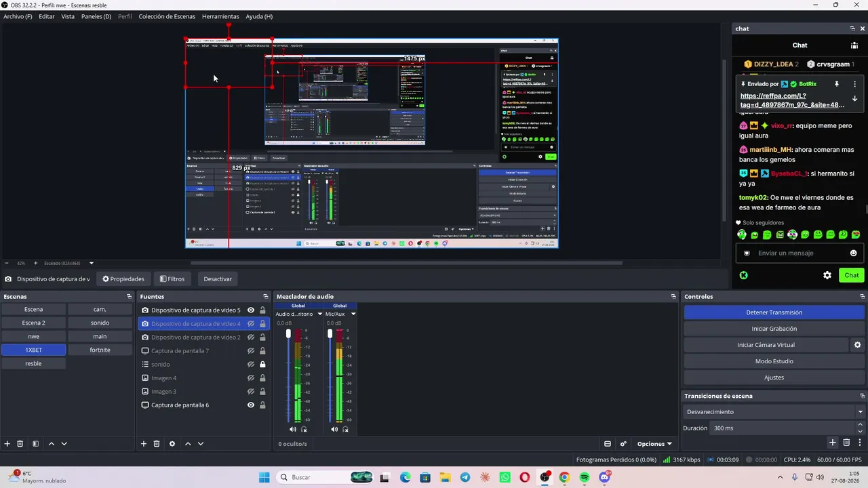
Task: Open Spotify from the taskbar
Action: point(585,478)
